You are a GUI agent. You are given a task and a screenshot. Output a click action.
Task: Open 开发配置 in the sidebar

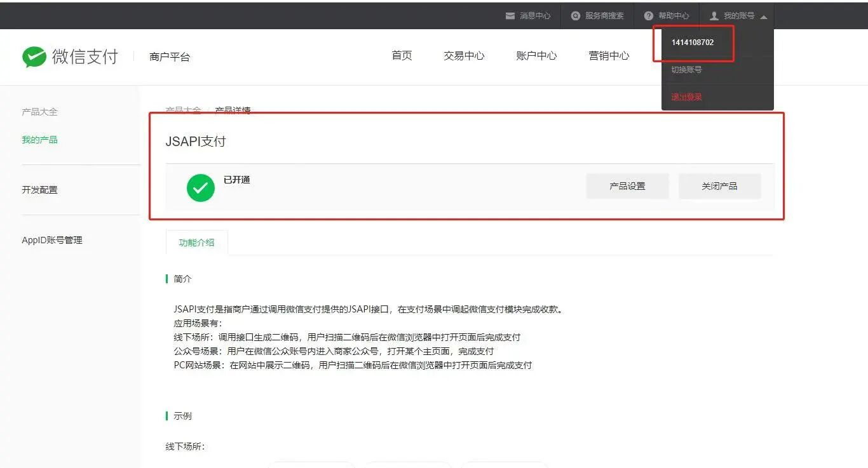click(39, 190)
